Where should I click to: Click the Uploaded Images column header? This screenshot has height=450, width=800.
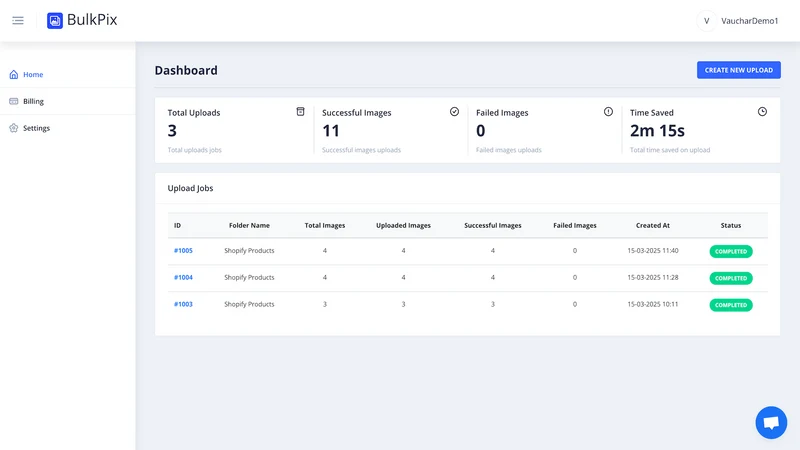403,226
